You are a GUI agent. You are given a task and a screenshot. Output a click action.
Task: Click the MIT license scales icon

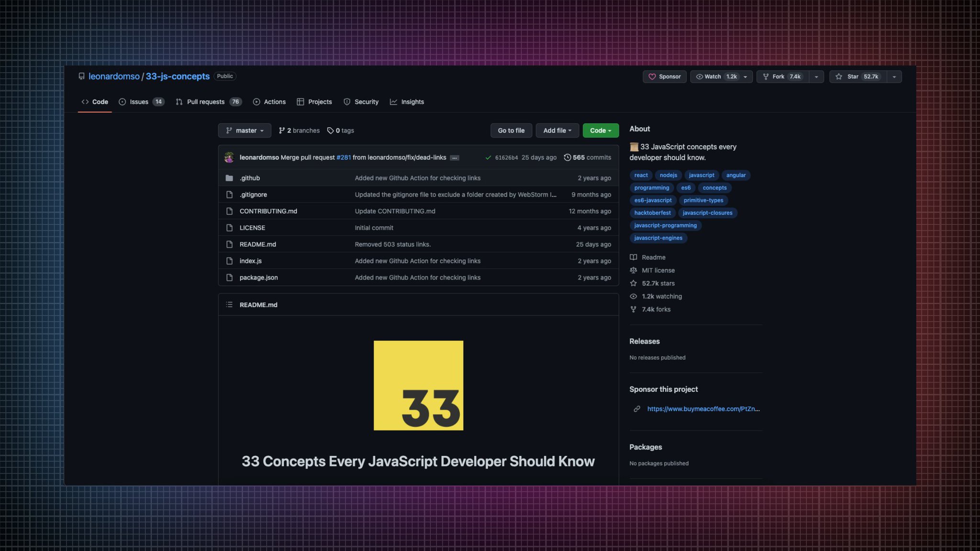coord(633,270)
